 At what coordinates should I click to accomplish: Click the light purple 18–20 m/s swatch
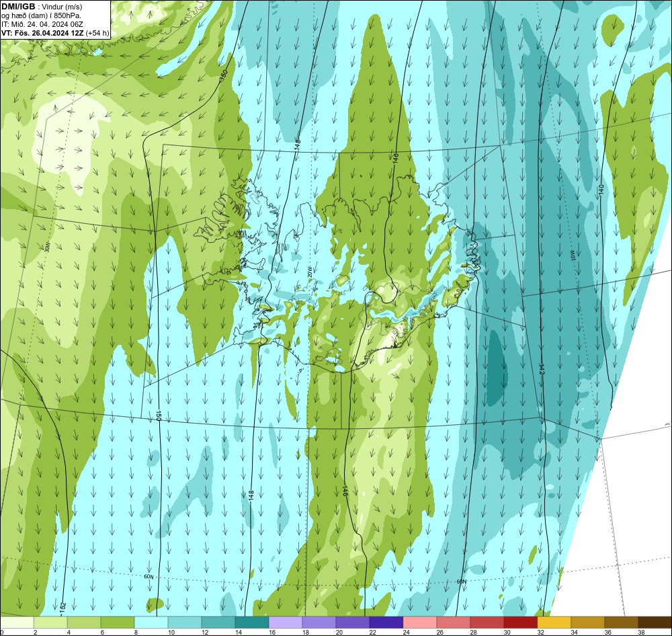pyautogui.click(x=319, y=623)
